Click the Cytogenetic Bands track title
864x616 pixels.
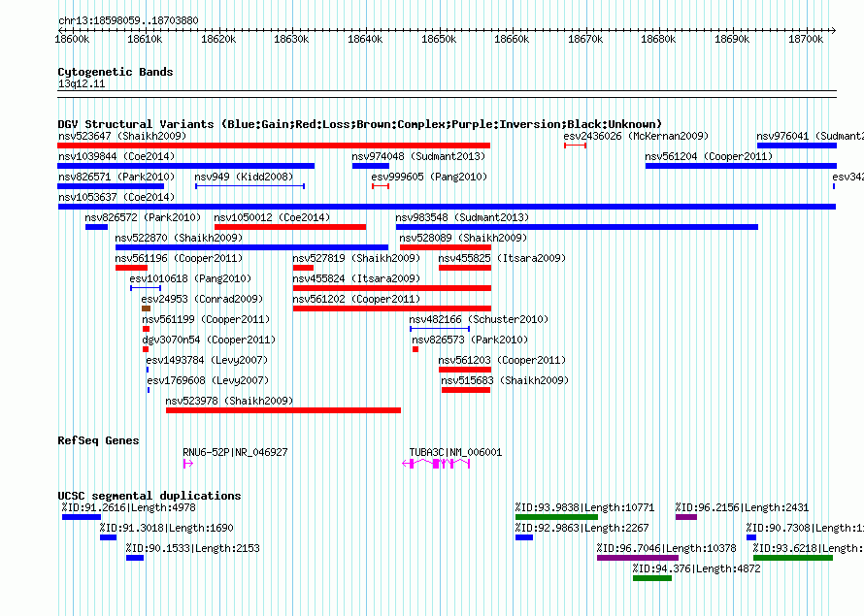coord(116,72)
